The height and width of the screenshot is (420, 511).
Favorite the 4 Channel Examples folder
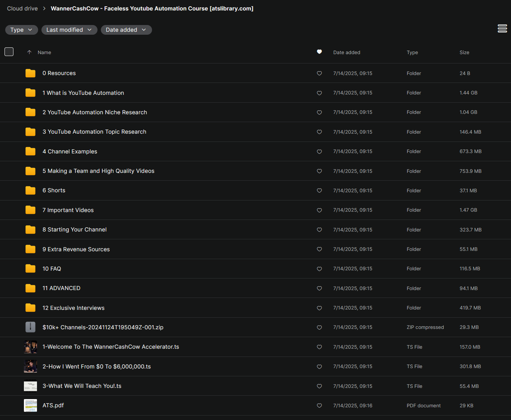(x=319, y=152)
